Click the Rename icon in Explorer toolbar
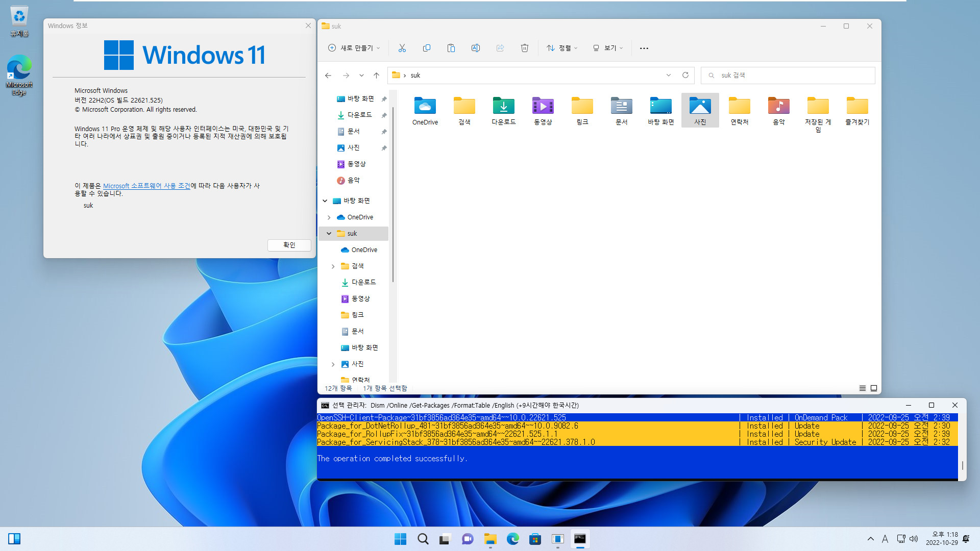Image resolution: width=980 pixels, height=551 pixels. point(476,48)
